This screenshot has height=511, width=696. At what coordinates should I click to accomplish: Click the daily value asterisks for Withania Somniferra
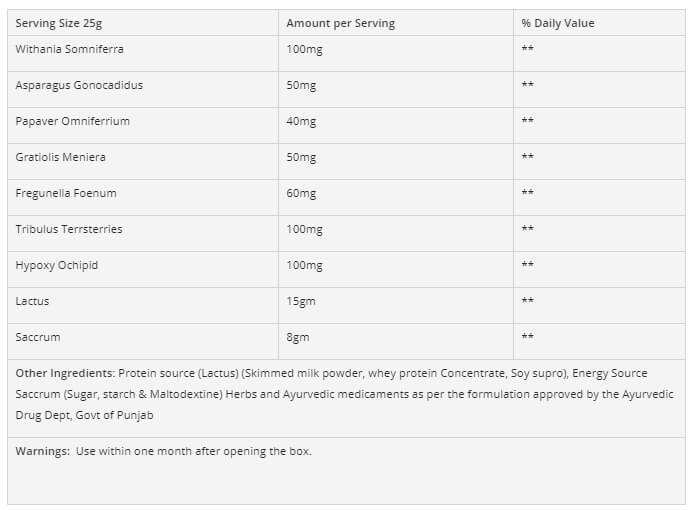(x=527, y=48)
